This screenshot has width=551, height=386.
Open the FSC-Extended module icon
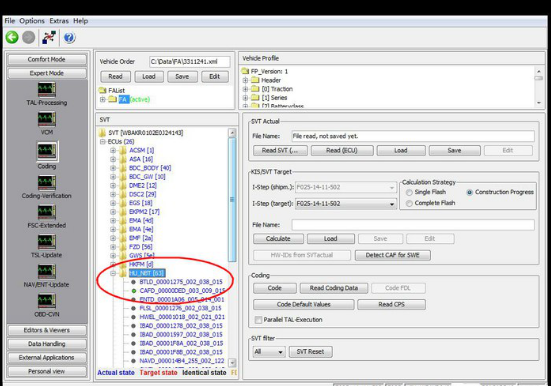[47, 212]
